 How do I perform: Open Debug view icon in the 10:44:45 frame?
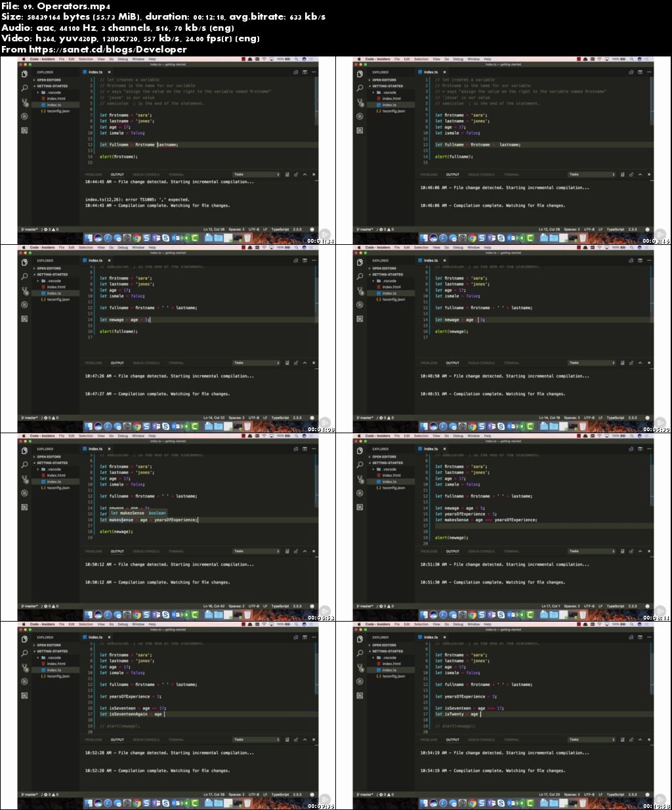click(x=24, y=116)
